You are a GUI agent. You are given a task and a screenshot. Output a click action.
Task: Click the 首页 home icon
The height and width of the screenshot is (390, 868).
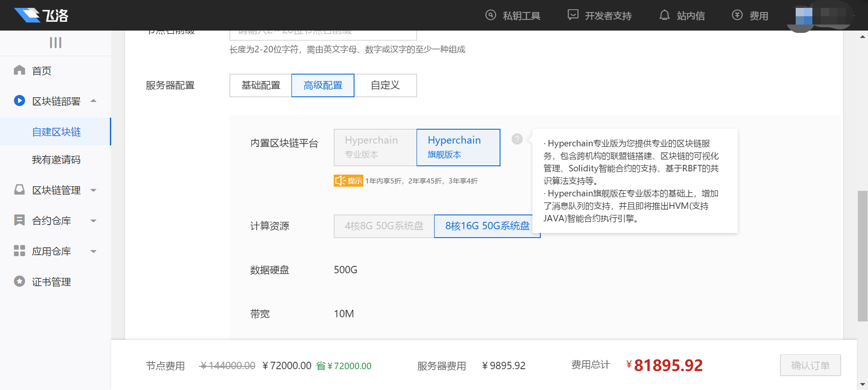[19, 70]
